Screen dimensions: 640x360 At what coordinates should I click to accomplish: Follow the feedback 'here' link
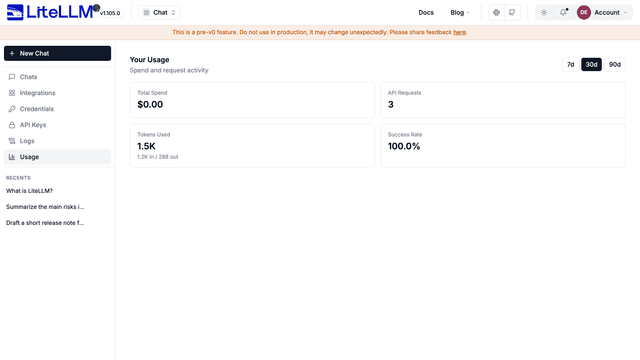click(459, 32)
